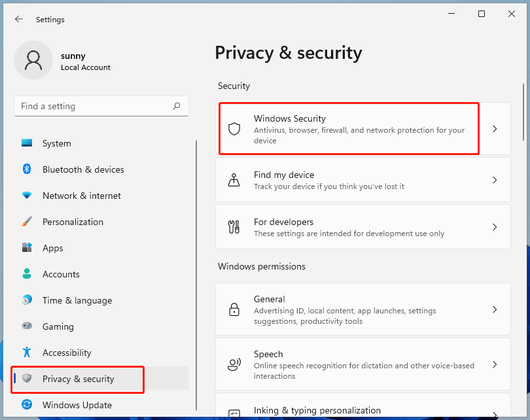The image size is (530, 420).
Task: Select System in the sidebar
Action: [x=57, y=143]
